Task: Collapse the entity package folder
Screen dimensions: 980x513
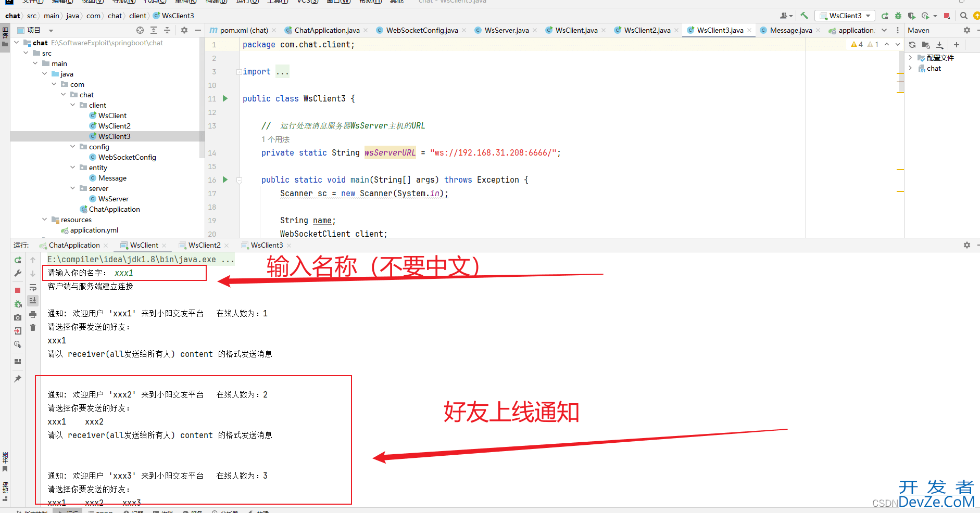Action: [73, 168]
